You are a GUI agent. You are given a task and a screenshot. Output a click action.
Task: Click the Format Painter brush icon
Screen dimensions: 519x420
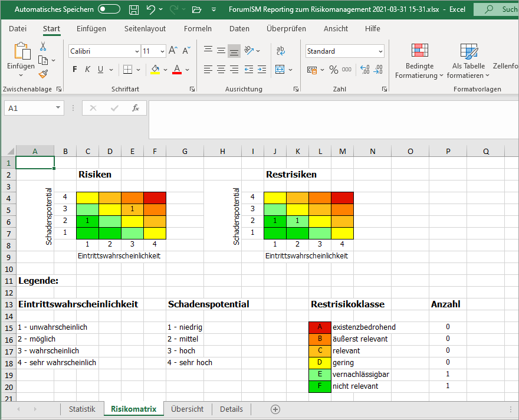pos(43,74)
